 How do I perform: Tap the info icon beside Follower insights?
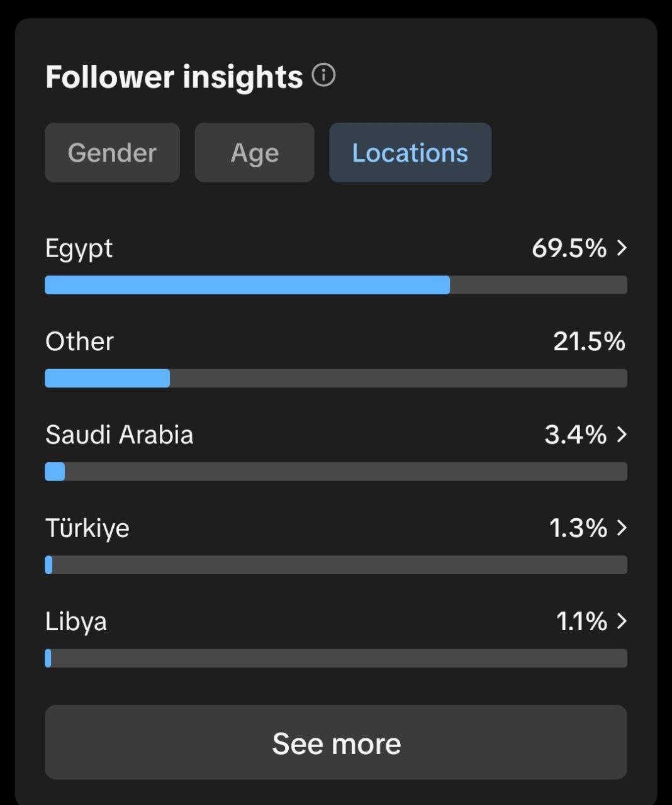pyautogui.click(x=323, y=75)
